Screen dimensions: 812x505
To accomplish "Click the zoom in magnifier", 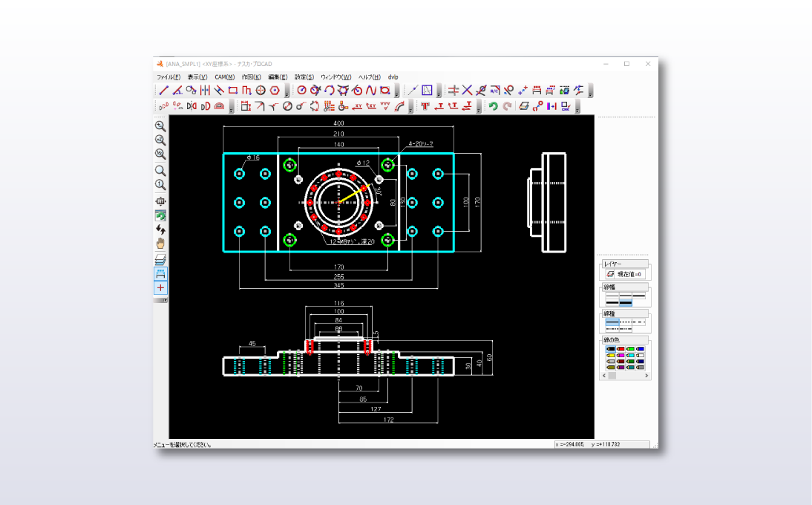I will [160, 126].
